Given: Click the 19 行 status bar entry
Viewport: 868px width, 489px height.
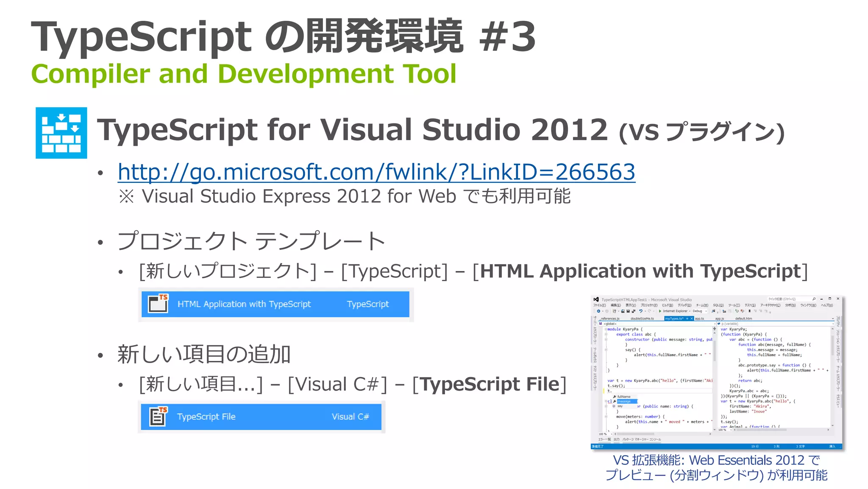Looking at the screenshot, I should click(755, 446).
